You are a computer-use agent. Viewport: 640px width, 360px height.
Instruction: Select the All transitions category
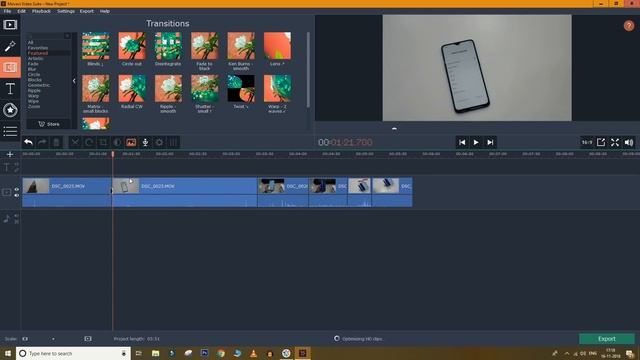tap(31, 42)
